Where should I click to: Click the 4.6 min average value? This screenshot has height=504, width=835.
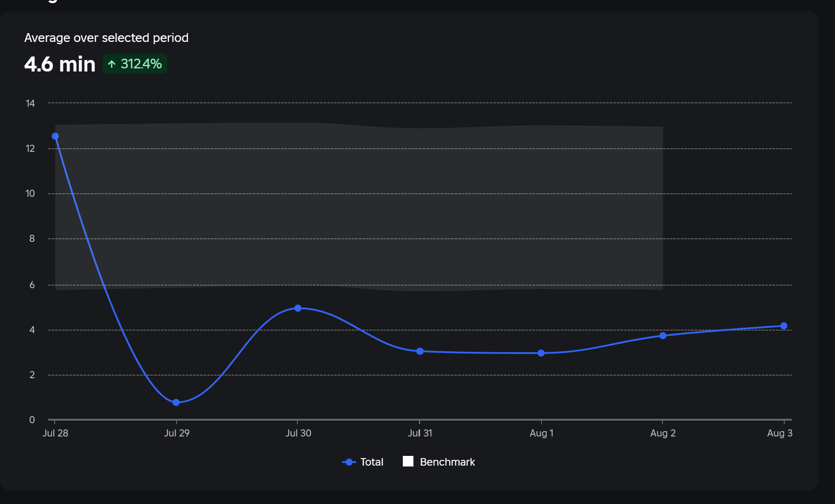click(60, 64)
